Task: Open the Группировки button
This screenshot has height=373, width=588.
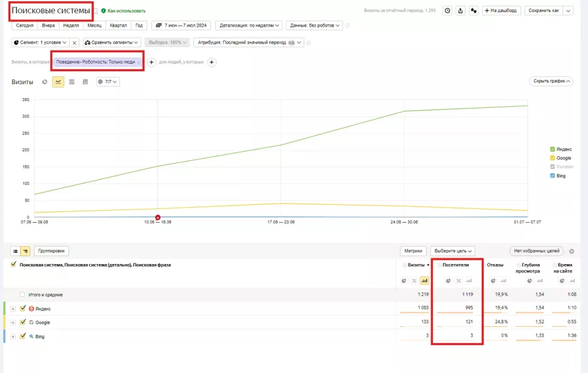Action: 52,251
